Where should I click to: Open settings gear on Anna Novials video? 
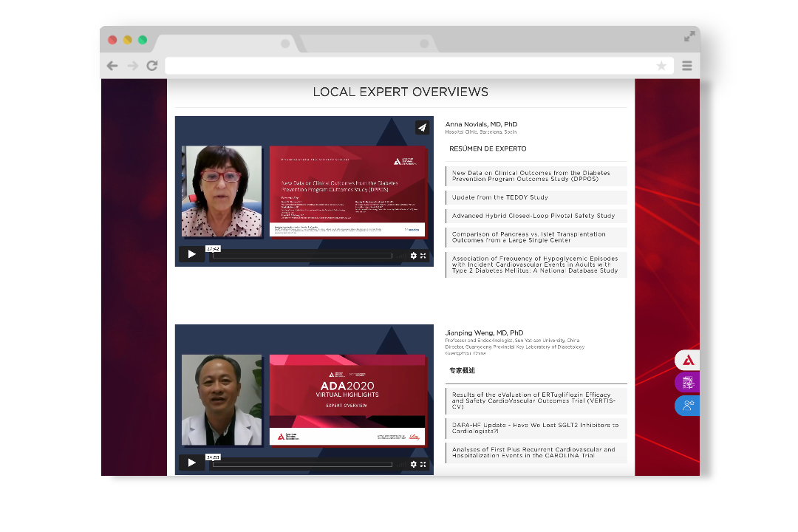pos(414,256)
